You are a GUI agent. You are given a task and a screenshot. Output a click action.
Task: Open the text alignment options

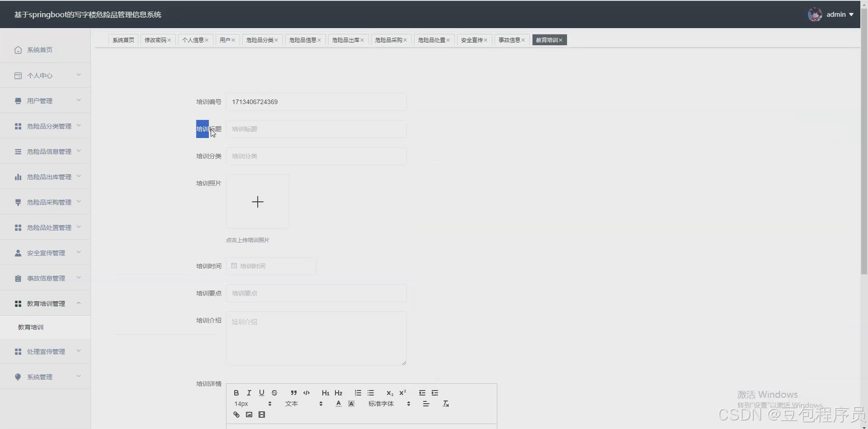point(426,404)
